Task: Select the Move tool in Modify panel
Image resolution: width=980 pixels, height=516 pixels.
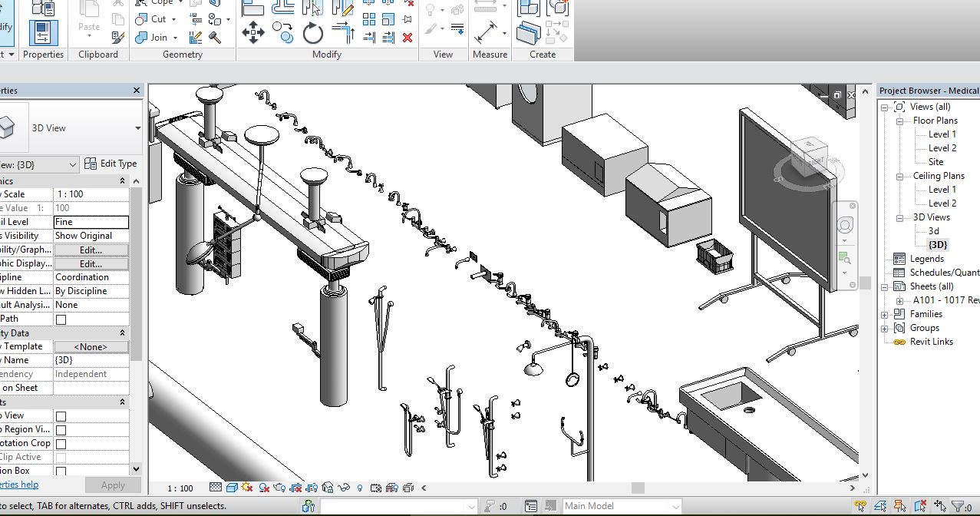Action: pos(253,32)
